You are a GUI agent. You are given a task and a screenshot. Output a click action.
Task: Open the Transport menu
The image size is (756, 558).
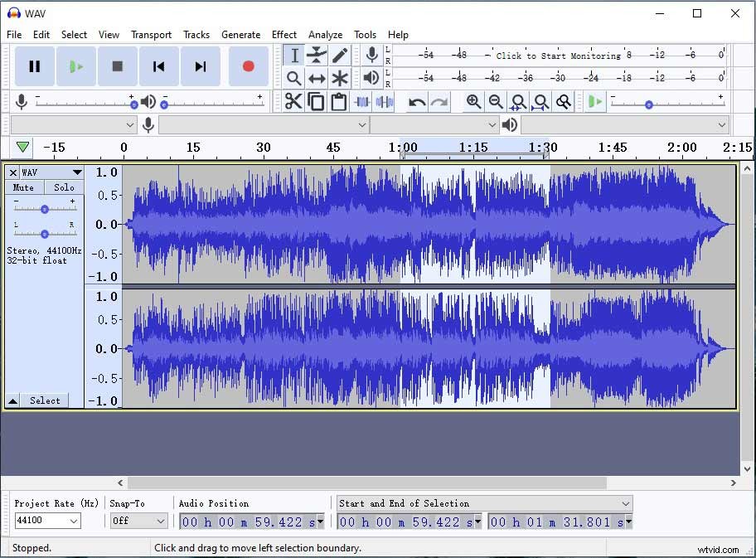point(151,35)
